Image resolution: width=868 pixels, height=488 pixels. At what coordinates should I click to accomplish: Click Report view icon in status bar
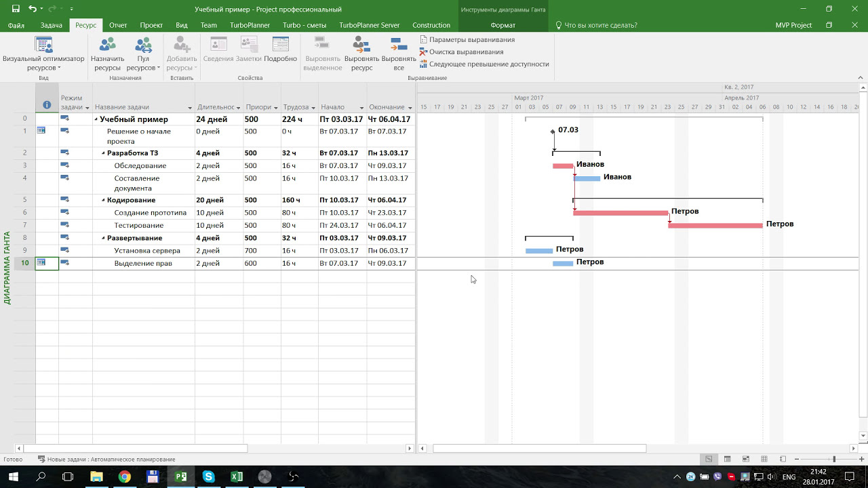coord(783,460)
